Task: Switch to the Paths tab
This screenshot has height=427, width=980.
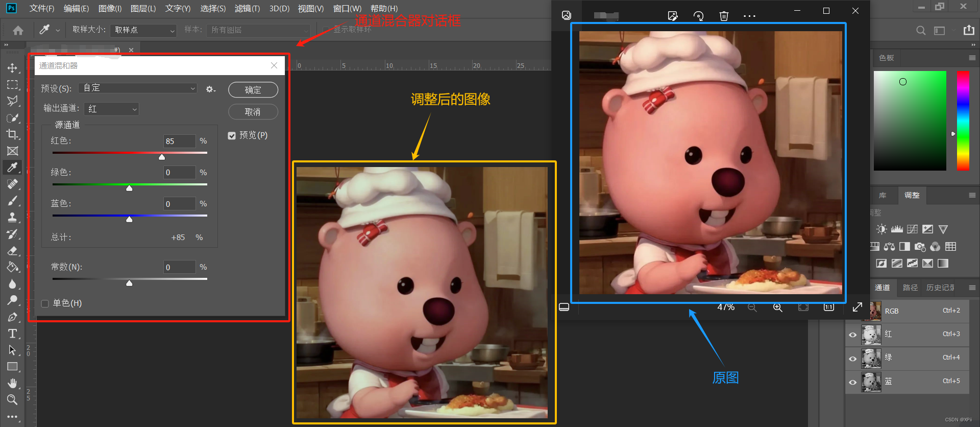Action: point(910,288)
